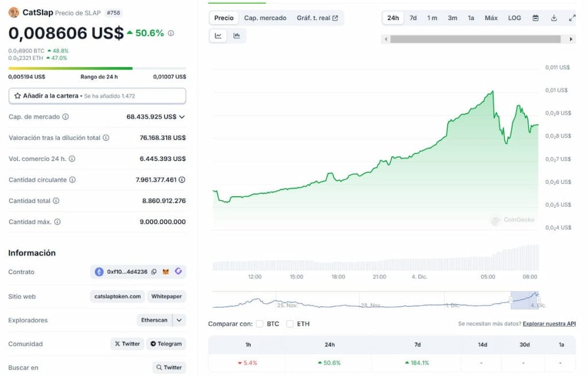Click the purple wallet icon in contract row
This screenshot has height=377, width=588.
pyautogui.click(x=178, y=271)
